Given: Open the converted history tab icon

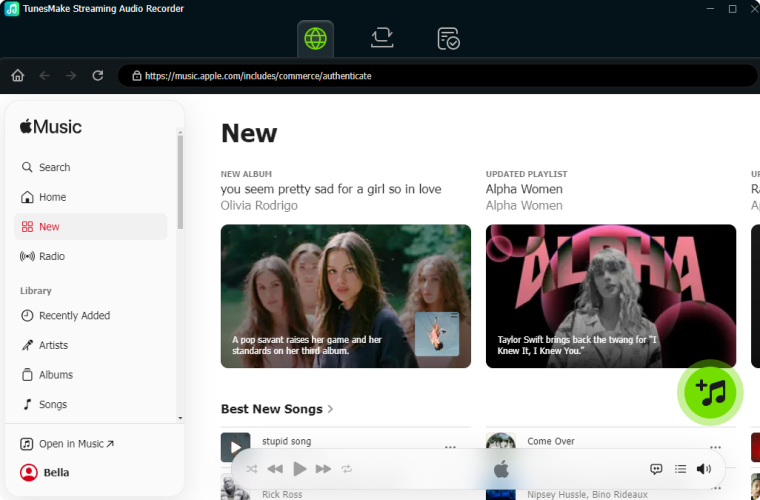Looking at the screenshot, I should click(x=448, y=38).
